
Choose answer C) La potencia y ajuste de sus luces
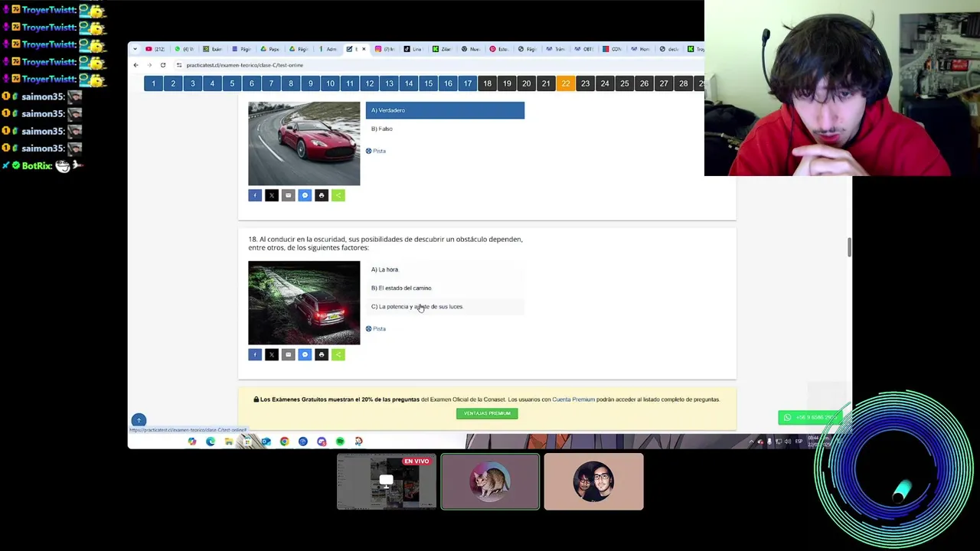click(x=445, y=306)
